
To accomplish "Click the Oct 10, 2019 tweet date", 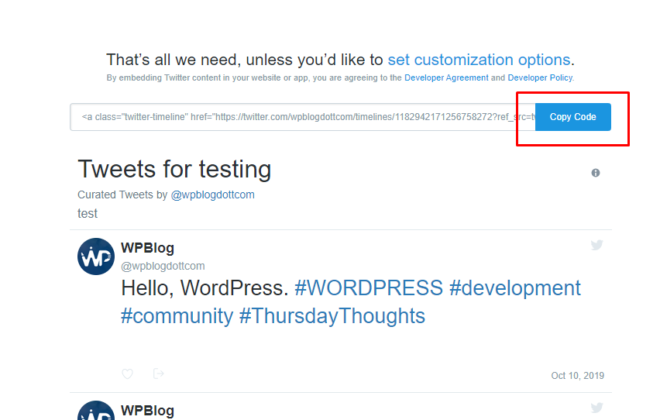I will click(578, 375).
